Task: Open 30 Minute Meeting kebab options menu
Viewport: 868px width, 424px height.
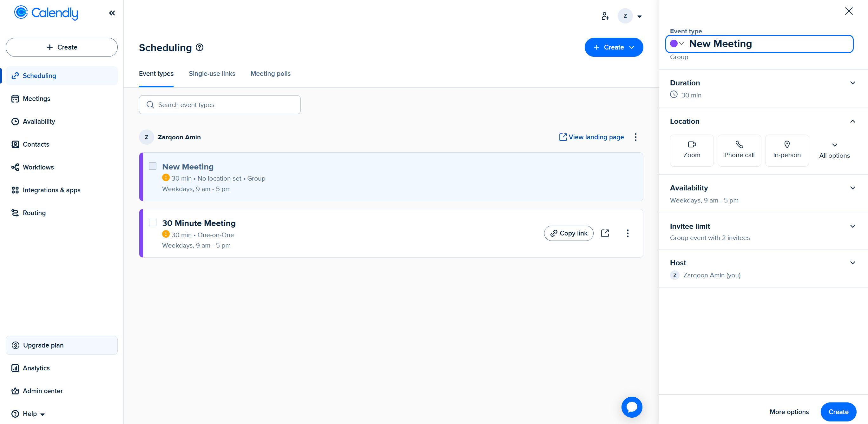Action: 628,233
